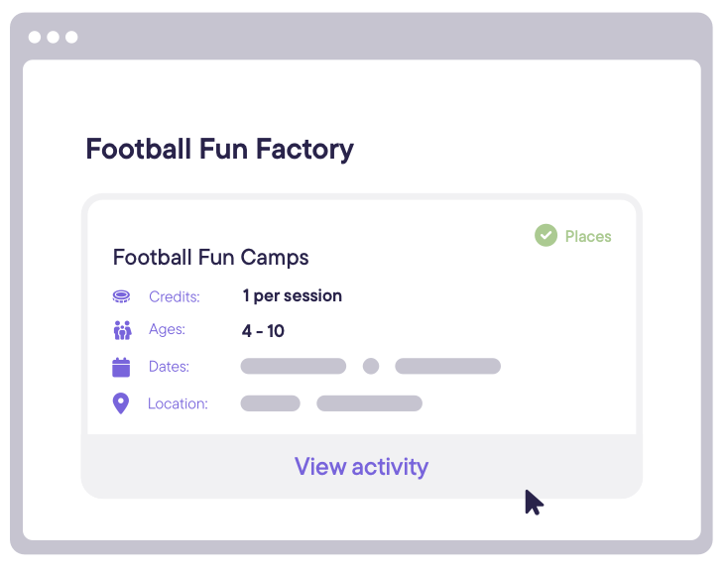Click the round dot between date bars

371,366
